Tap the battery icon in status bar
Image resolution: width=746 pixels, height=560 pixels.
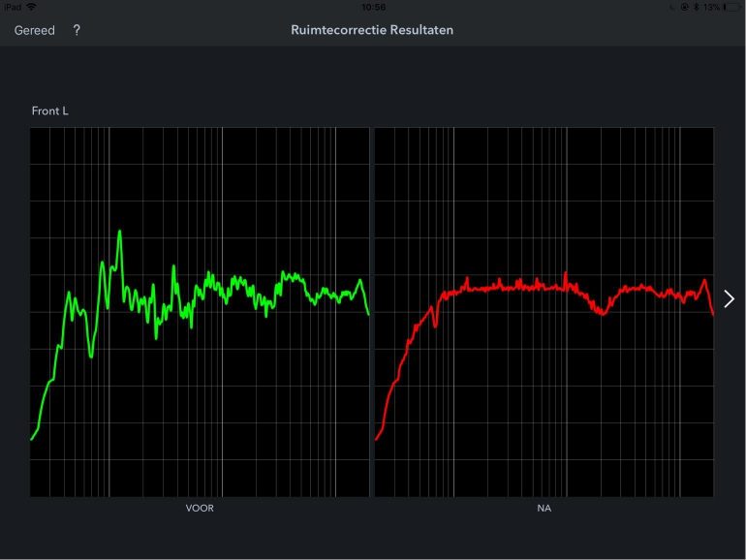click(x=731, y=7)
